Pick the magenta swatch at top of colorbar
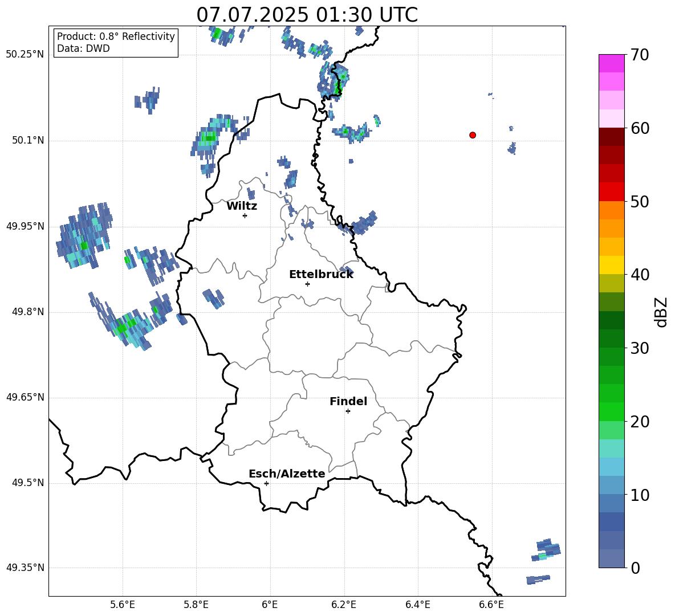This screenshot has height=616, width=675. click(x=611, y=63)
